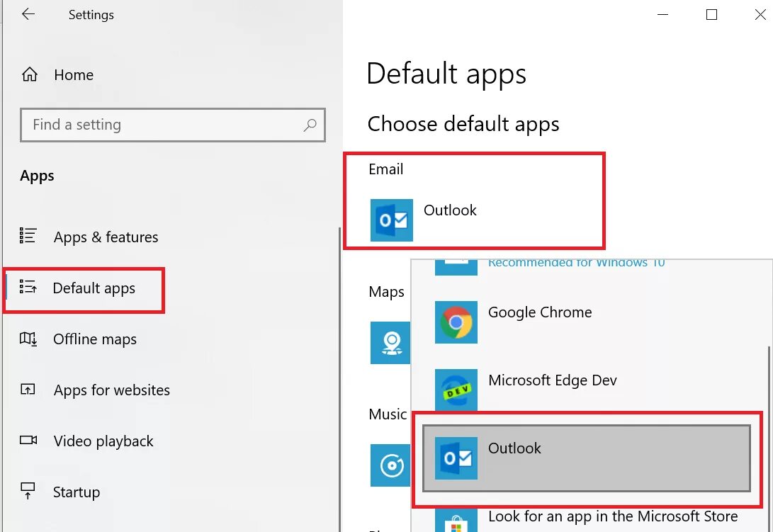Image resolution: width=773 pixels, height=532 pixels.
Task: Click the search magnifier icon
Action: pos(310,125)
